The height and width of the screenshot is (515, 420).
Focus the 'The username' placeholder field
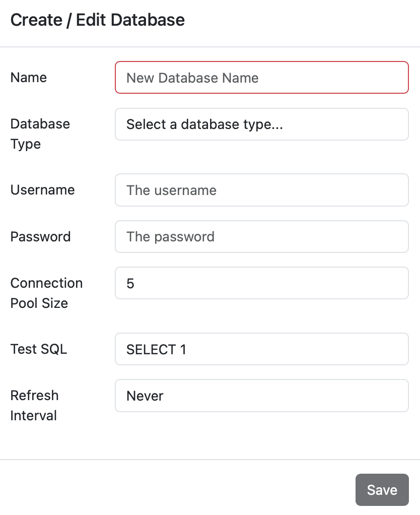(x=261, y=190)
